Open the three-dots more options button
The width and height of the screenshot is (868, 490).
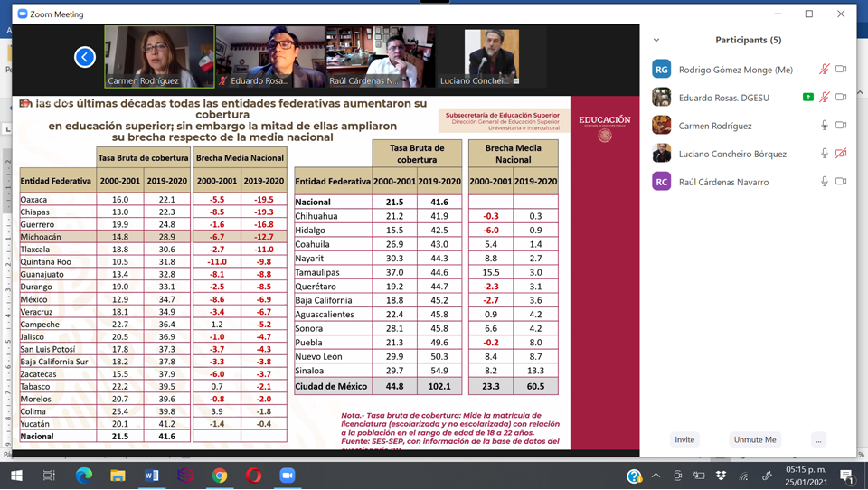(818, 439)
